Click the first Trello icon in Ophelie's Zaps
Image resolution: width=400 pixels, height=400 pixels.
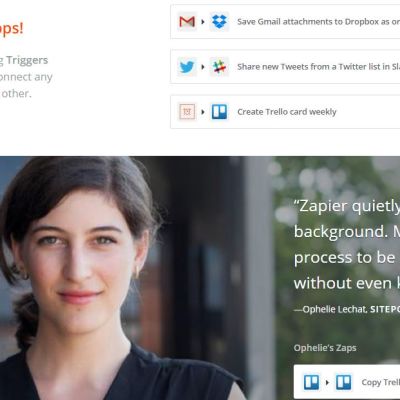[x=311, y=382]
